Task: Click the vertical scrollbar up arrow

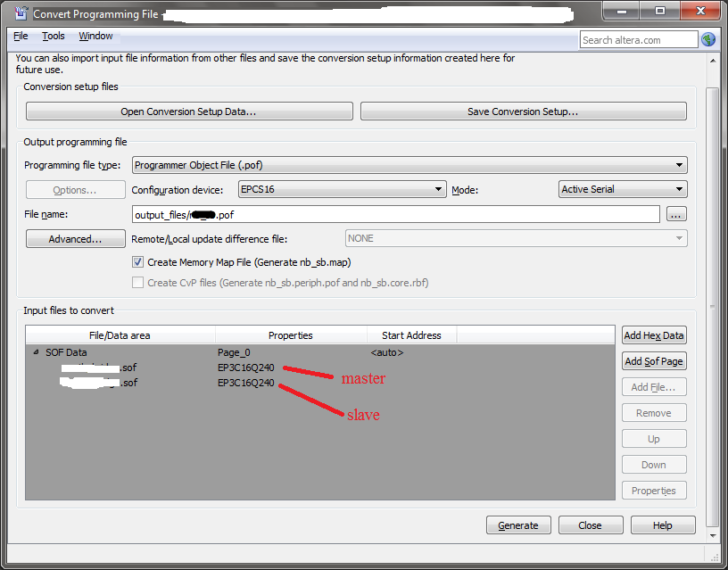Action: click(713, 61)
